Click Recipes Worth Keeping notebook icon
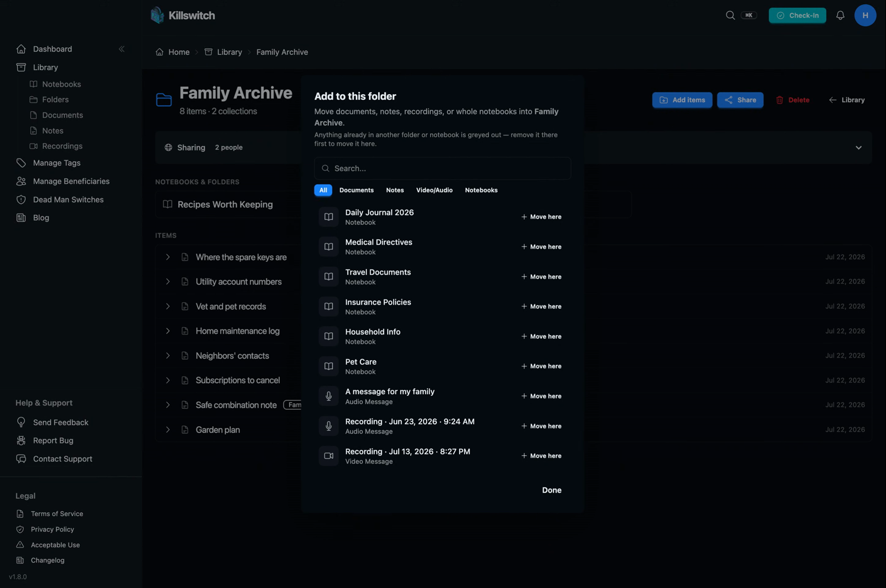The width and height of the screenshot is (886, 588). click(x=167, y=204)
